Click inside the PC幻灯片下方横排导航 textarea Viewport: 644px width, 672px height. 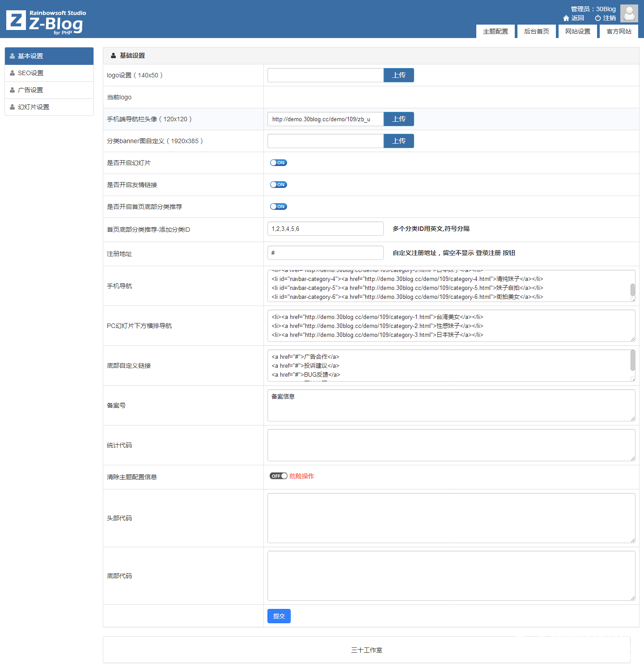pos(451,326)
